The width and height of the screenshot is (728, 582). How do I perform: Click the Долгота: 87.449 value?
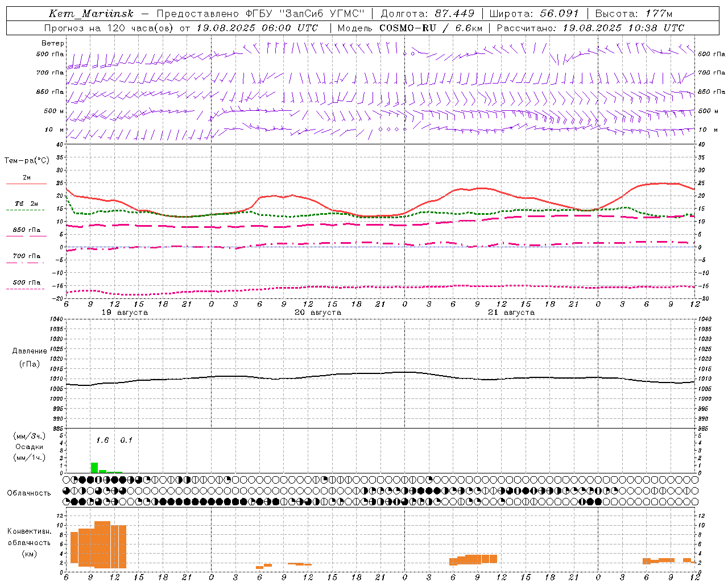428,14
